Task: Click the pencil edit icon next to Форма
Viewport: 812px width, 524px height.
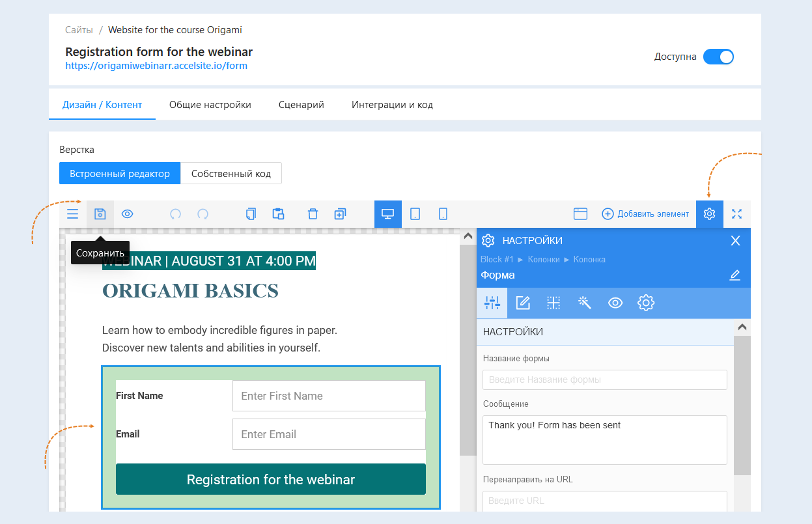Action: tap(735, 275)
